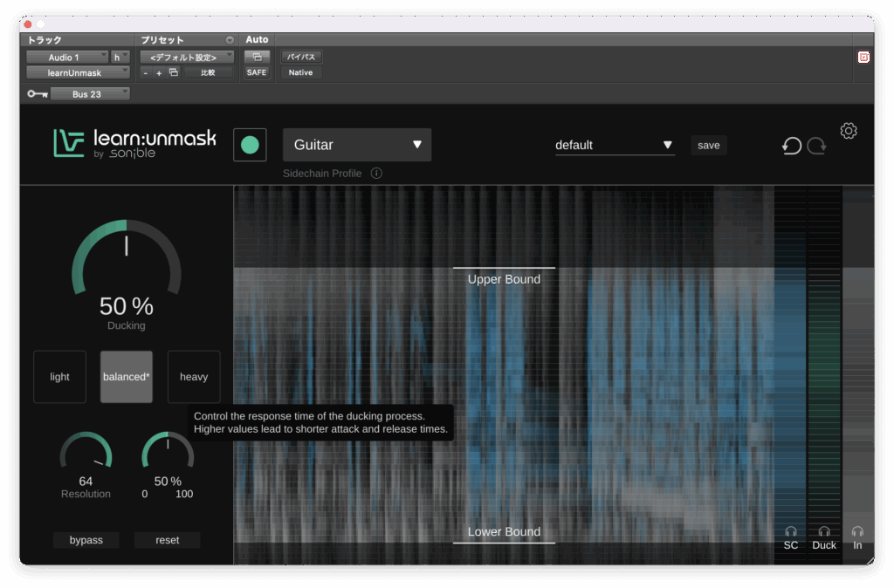Enable the heavy ducking mode
The image size is (894, 588).
(x=194, y=377)
